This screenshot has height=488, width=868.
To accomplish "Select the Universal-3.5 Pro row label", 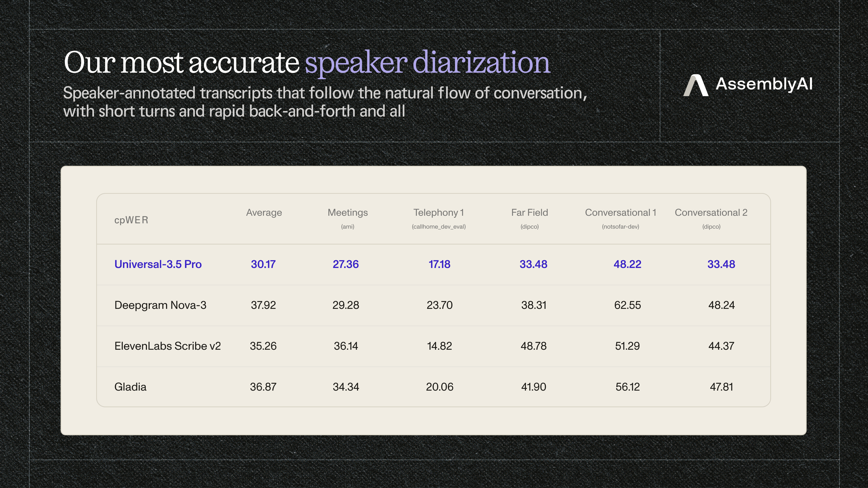I will coord(158,264).
